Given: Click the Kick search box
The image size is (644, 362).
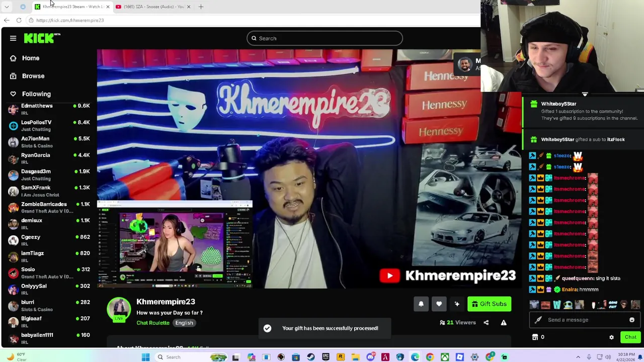Looking at the screenshot, I should pos(325,38).
